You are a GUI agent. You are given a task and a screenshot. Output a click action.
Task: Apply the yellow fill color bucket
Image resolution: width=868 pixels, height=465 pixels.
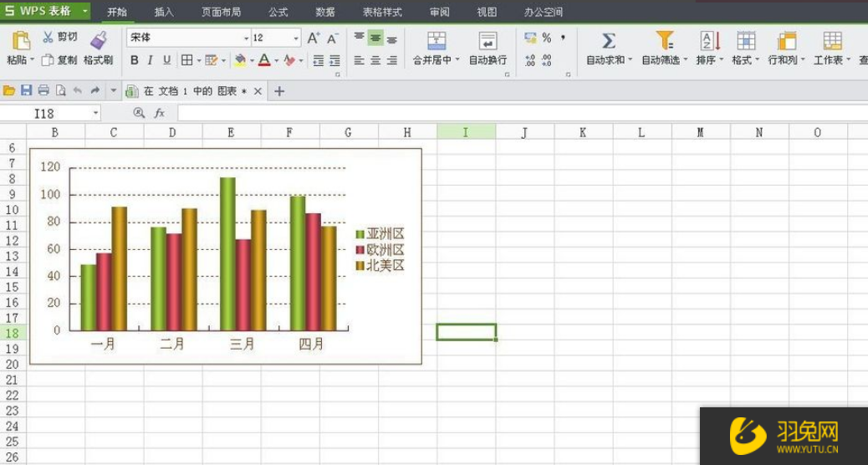click(240, 60)
